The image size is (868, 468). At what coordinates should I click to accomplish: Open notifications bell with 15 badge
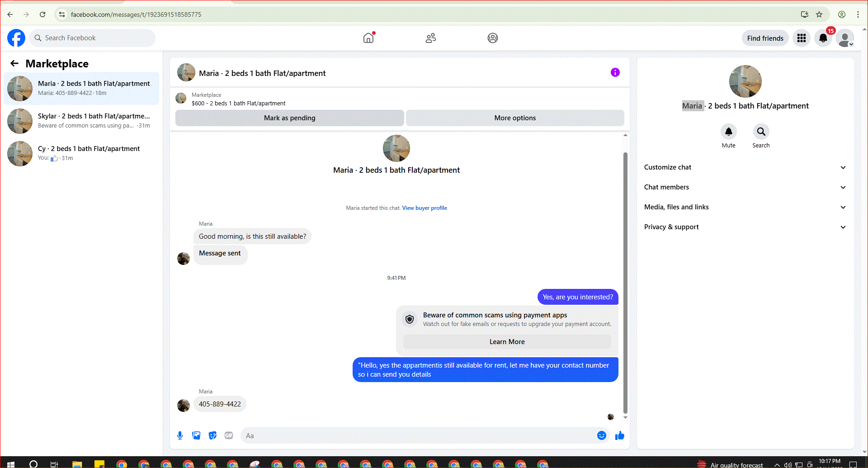pos(823,38)
